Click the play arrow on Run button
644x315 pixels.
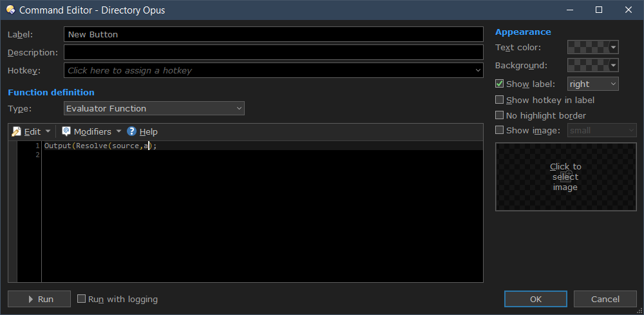point(30,299)
